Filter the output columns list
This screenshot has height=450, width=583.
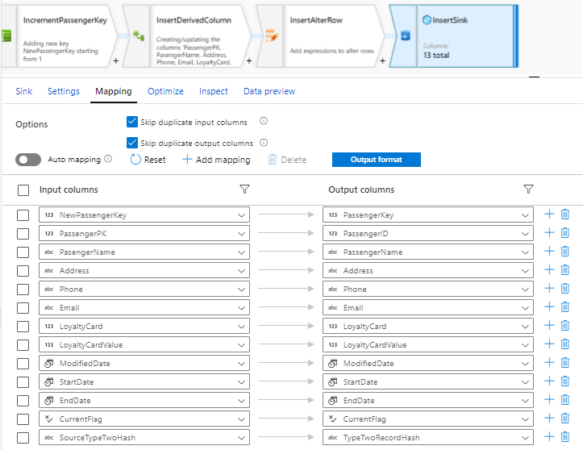(528, 189)
